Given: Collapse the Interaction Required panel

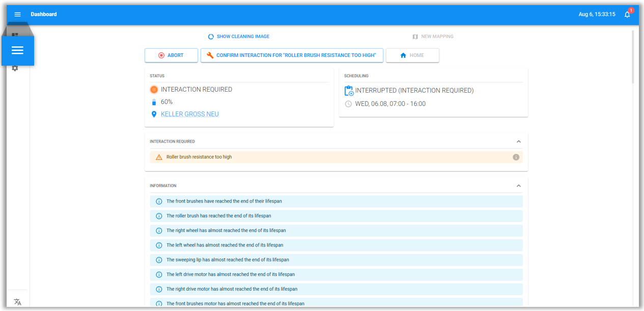Looking at the screenshot, I should (x=518, y=142).
